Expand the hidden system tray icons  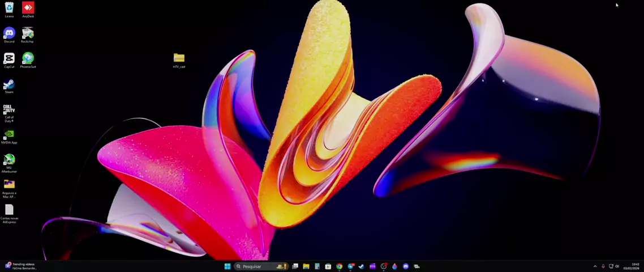[595, 266]
